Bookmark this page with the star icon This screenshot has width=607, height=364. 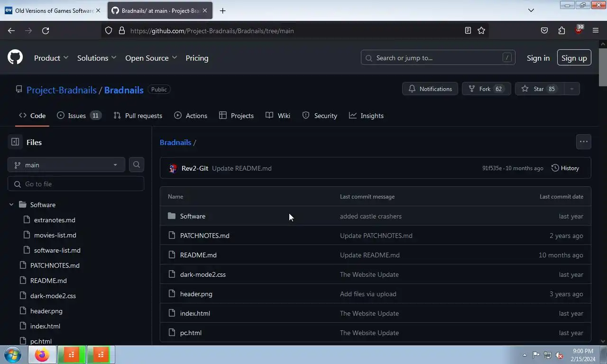pyautogui.click(x=481, y=31)
